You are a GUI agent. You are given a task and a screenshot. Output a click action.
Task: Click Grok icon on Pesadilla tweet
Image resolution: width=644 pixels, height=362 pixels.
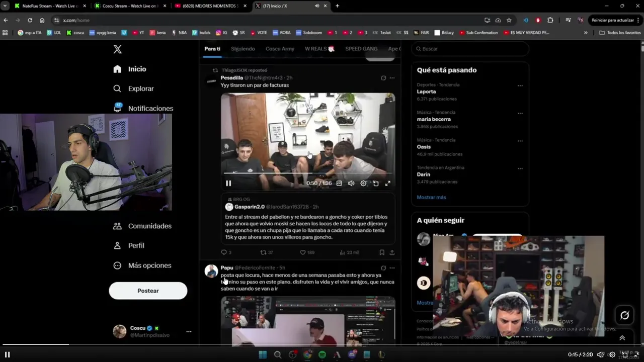(x=383, y=78)
